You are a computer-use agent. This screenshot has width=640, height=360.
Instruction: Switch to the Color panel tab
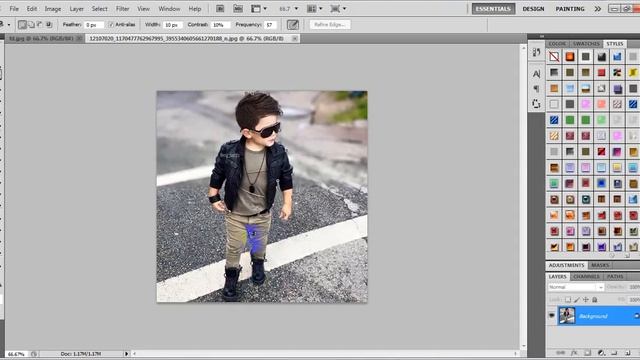[x=557, y=44]
